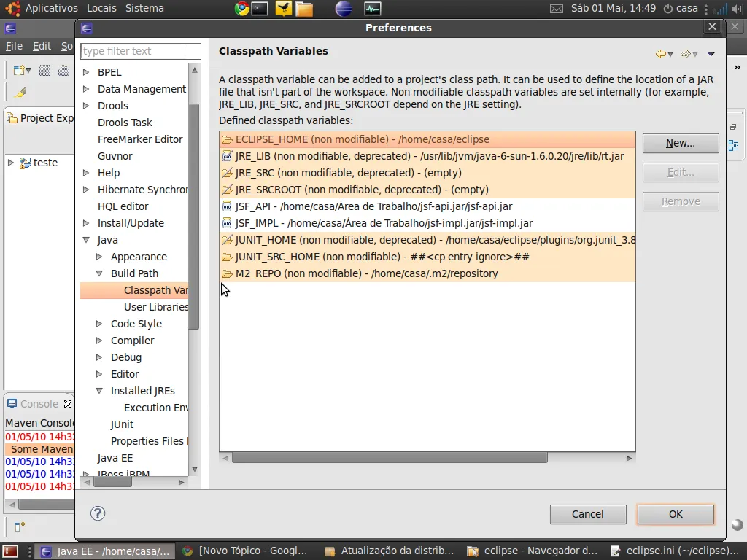Viewport: 747px width, 560px height.
Task: Switch to eclipse.ini editor taskbar window
Action: [675, 551]
